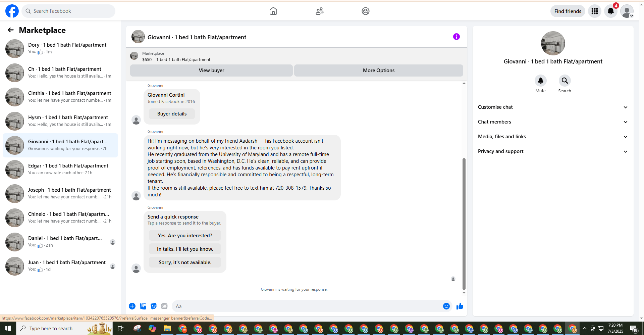Open conversation information purple icon
Viewport: 644px width, 335px height.
click(x=457, y=37)
